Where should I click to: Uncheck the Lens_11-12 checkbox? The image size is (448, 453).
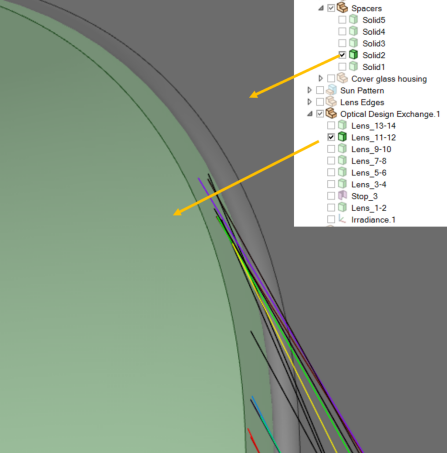[x=331, y=137]
